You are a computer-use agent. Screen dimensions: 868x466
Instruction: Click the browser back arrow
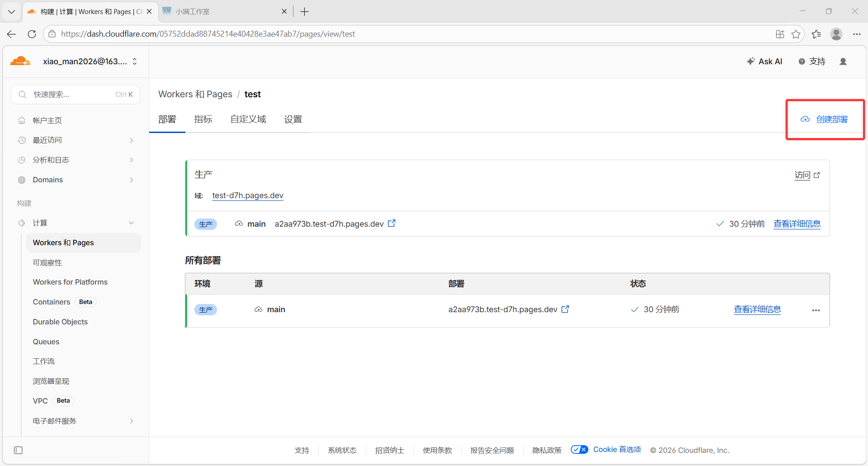pos(12,34)
